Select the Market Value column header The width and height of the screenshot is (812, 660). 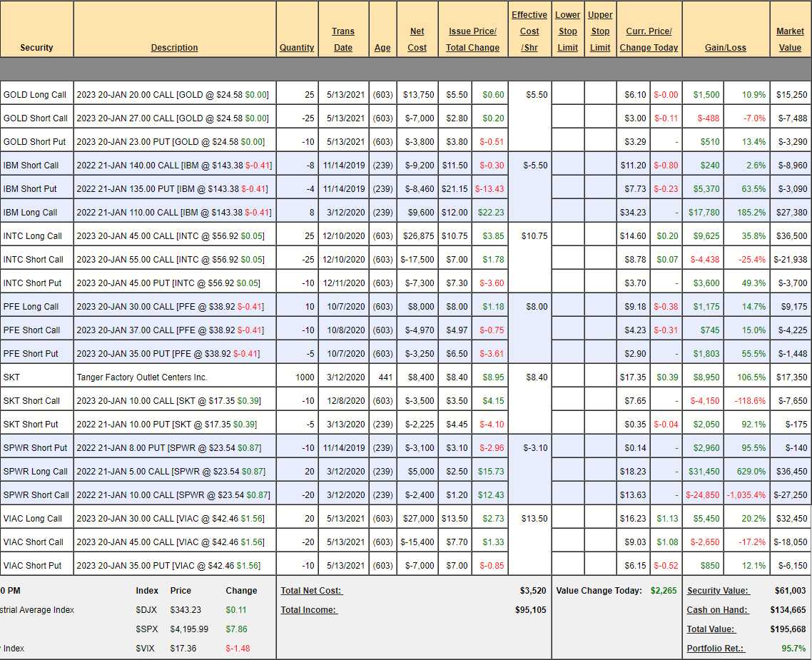[790, 39]
